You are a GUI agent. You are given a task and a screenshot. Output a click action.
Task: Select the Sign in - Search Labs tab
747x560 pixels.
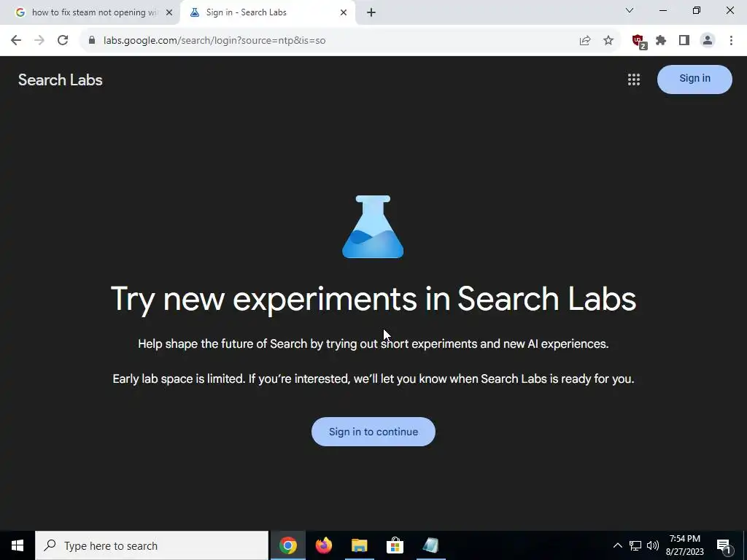coord(268,12)
